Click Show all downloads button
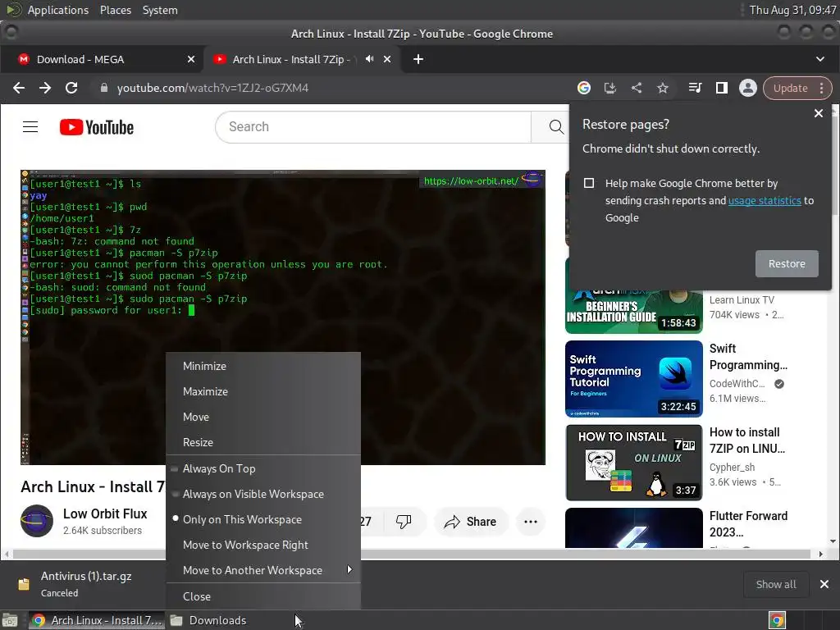This screenshot has width=840, height=630. [776, 584]
